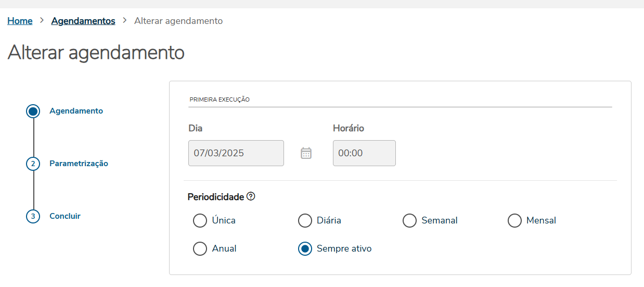Image resolution: width=644 pixels, height=287 pixels.
Task: Go to the Home breadcrumb link
Action: pos(20,21)
